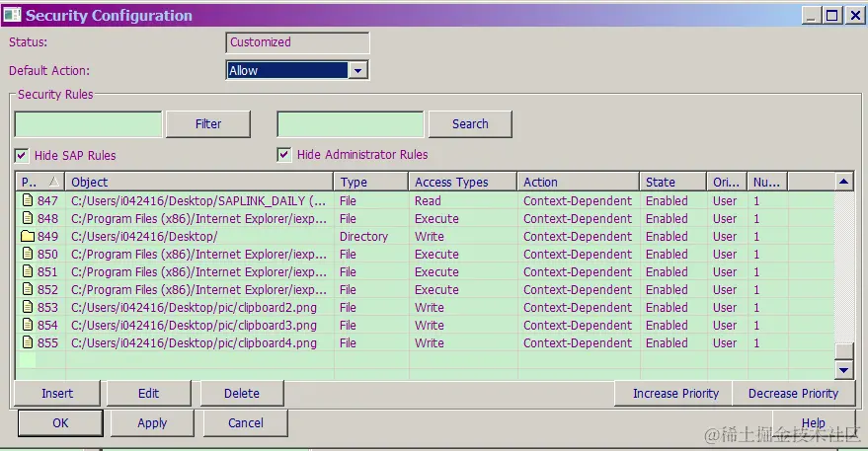Viewport: 868px width, 451px height.
Task: Click the file icon of rule 852
Action: (x=27, y=289)
